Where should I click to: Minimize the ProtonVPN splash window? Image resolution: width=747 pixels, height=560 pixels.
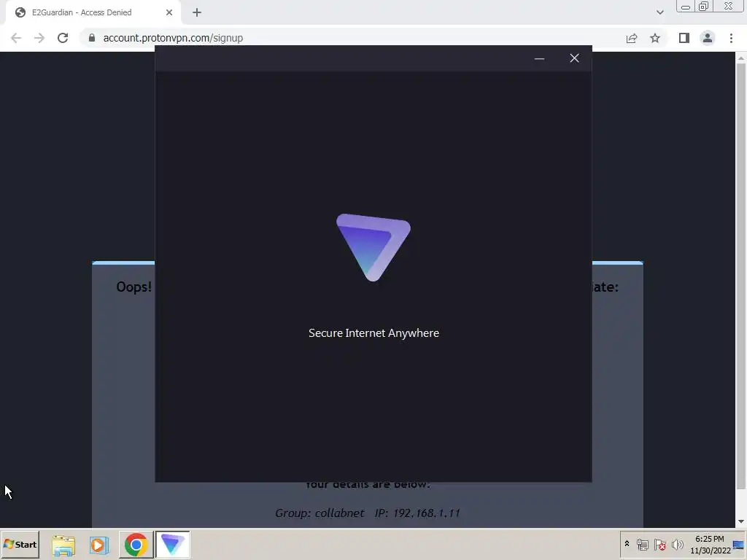(539, 58)
